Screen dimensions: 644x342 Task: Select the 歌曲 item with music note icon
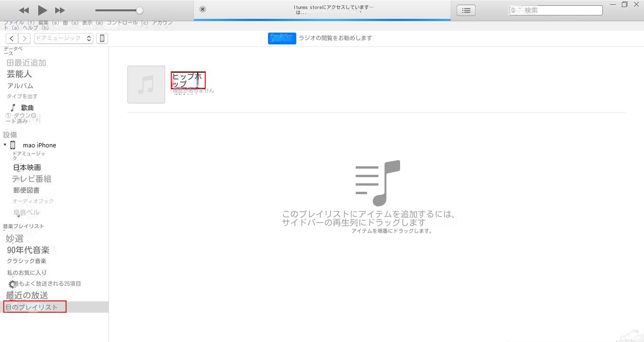tap(27, 108)
